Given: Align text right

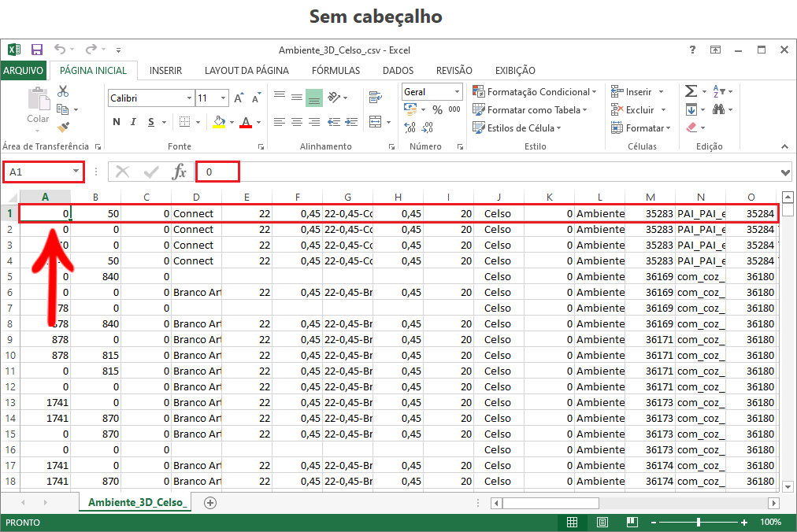Looking at the screenshot, I should point(315,122).
